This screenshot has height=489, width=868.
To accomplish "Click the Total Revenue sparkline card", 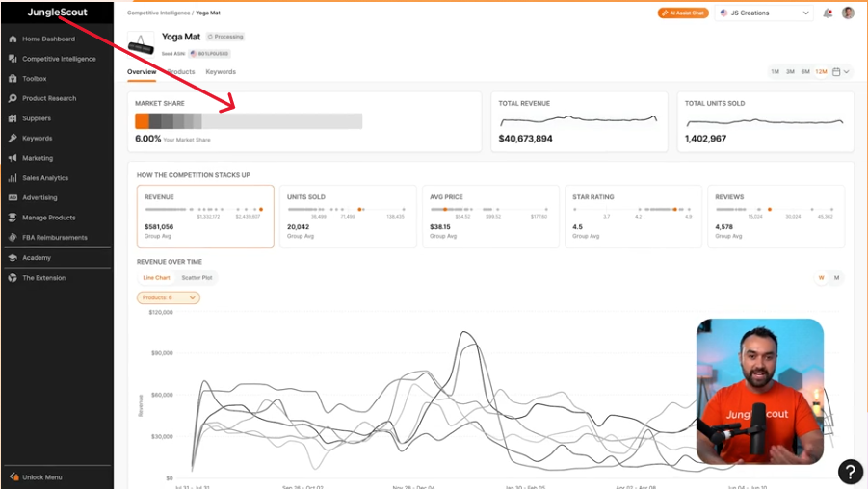I will (x=579, y=121).
